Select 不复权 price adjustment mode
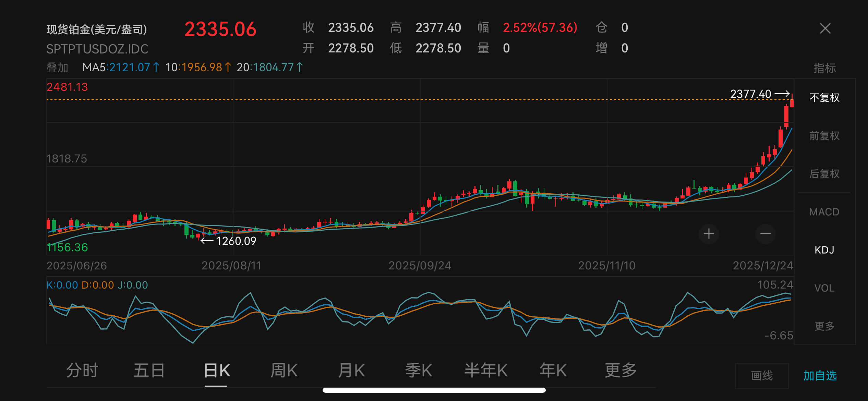The width and height of the screenshot is (868, 401). [824, 98]
